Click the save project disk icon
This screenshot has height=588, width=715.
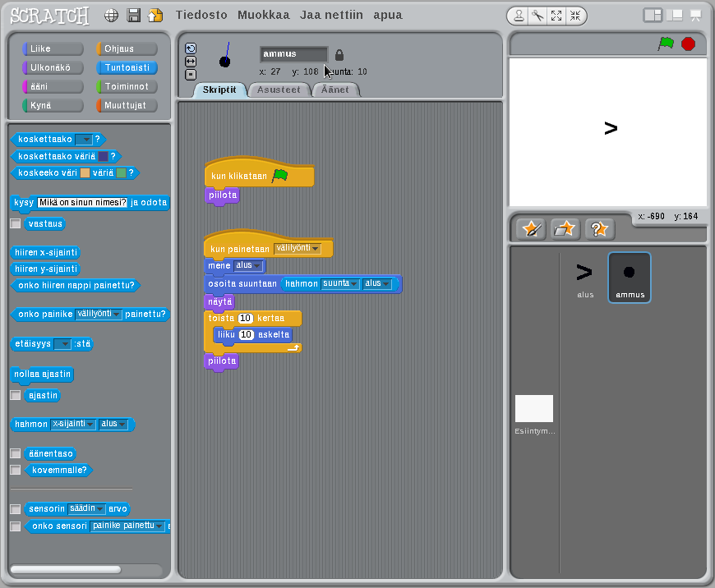point(133,16)
